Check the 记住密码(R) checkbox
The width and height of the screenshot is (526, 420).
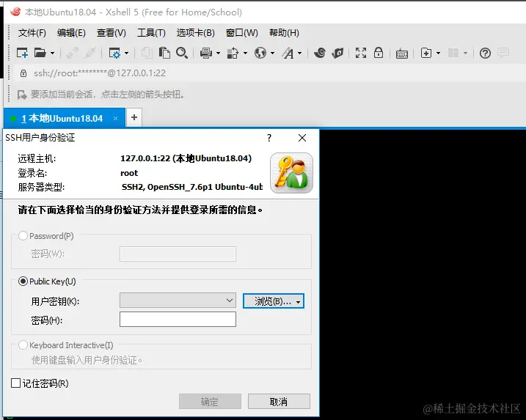click(x=15, y=383)
